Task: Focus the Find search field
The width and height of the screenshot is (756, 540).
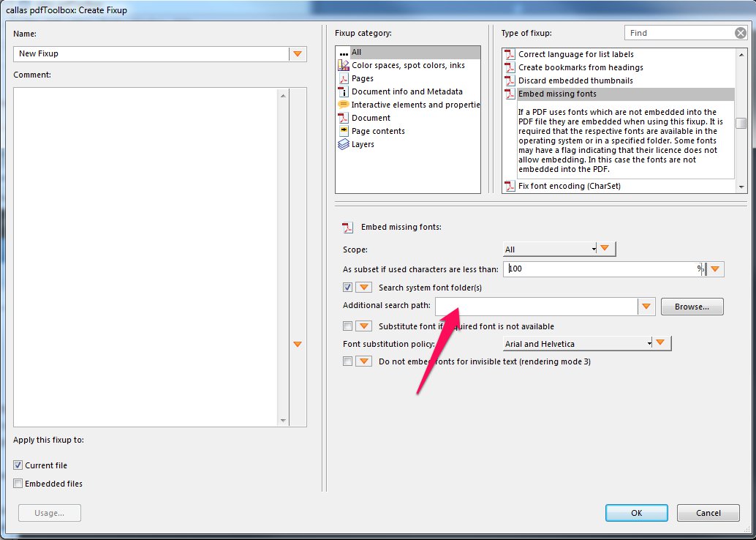Action: click(x=679, y=33)
